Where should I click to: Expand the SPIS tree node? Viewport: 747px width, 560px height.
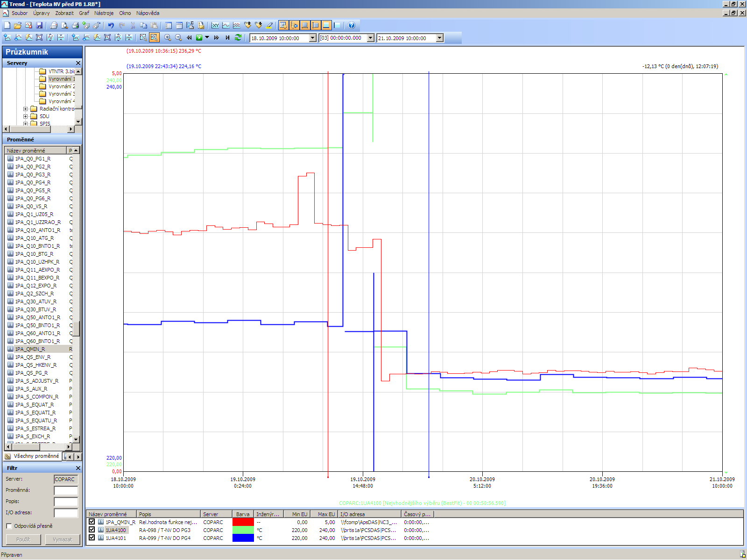26,124
